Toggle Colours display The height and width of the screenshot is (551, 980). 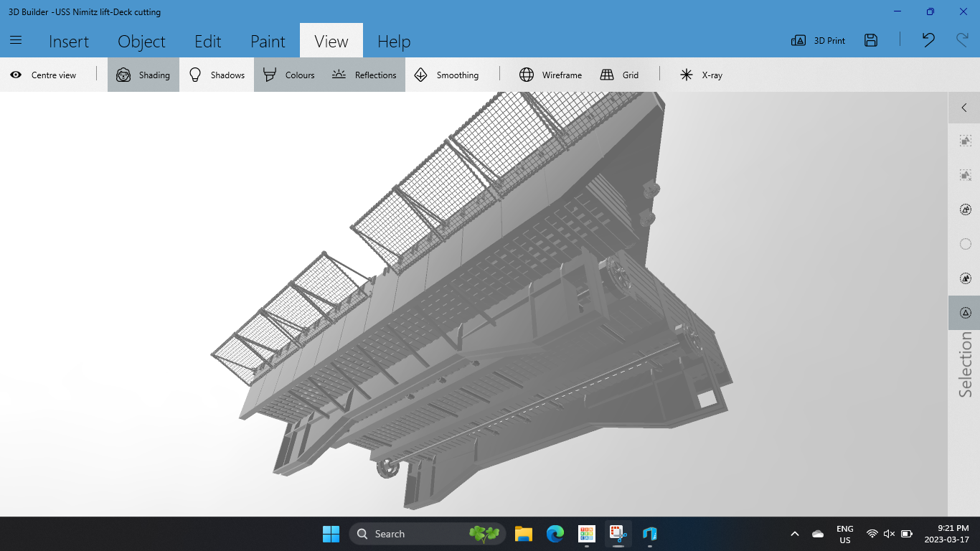[289, 75]
